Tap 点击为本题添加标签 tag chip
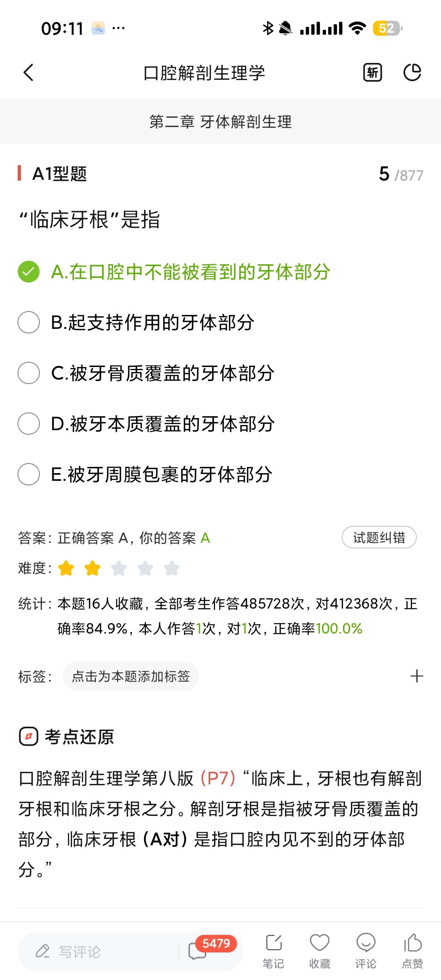Viewport: 441px width, 980px height. coord(130,676)
